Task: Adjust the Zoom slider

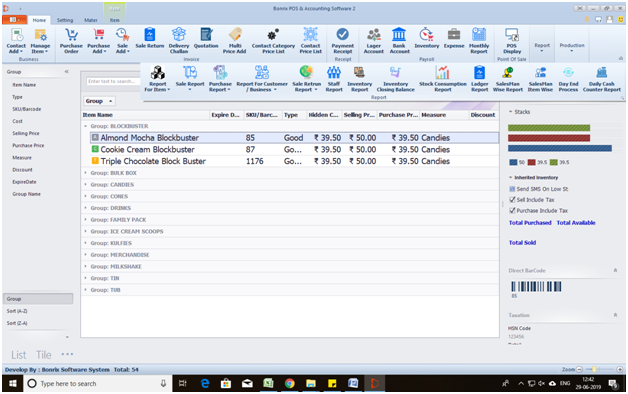Action: coord(594,369)
